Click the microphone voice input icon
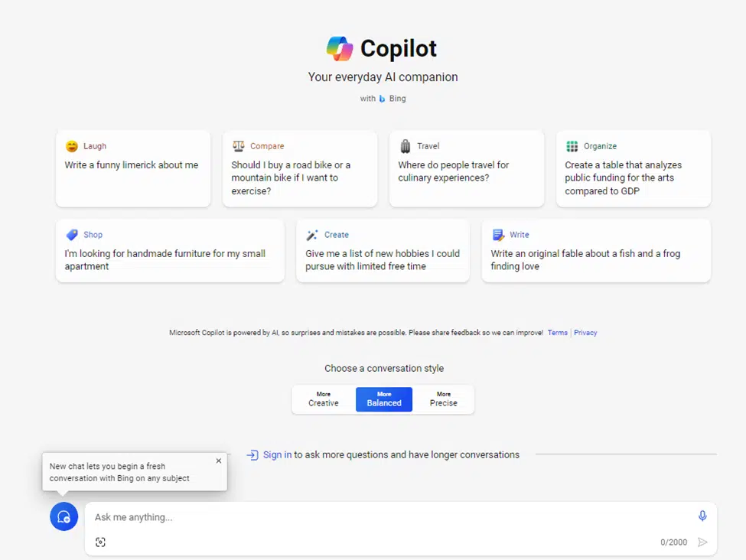Viewport: 746px width, 560px height. 702,516
